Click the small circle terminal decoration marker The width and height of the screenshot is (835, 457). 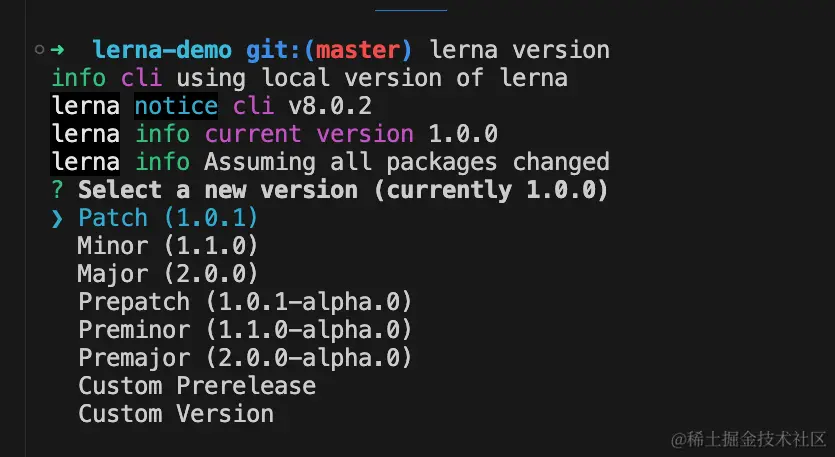[39, 50]
